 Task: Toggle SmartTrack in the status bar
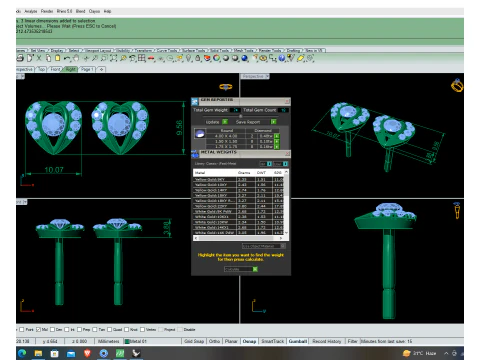(x=273, y=341)
